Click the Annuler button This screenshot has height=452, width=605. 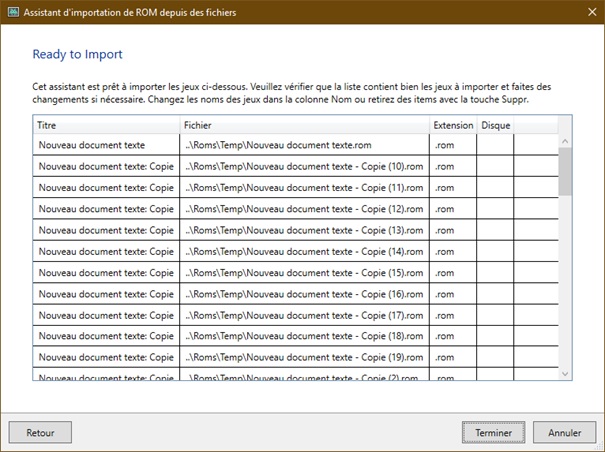pyautogui.click(x=564, y=432)
